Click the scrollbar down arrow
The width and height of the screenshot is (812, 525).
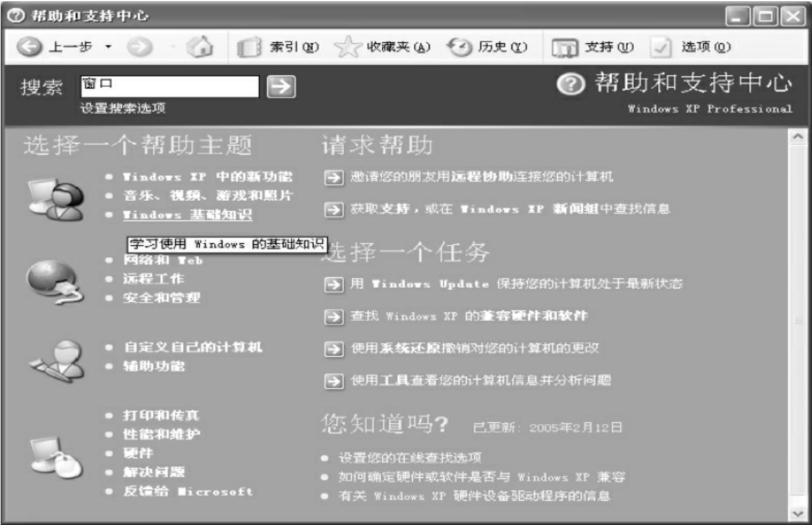(798, 514)
